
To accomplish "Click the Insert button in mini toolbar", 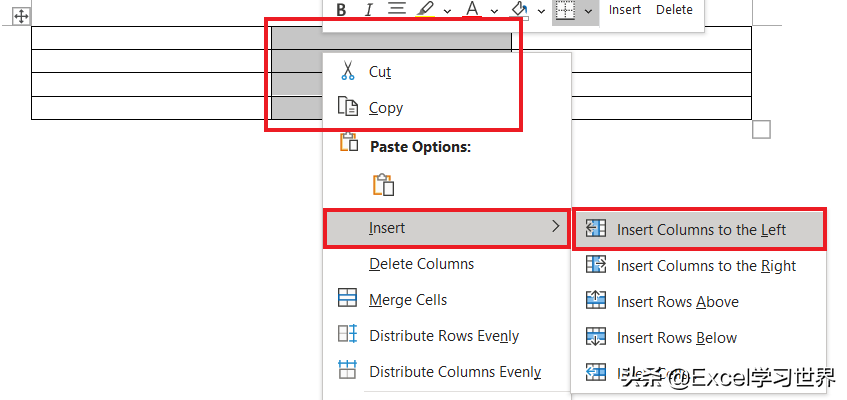I will [625, 10].
